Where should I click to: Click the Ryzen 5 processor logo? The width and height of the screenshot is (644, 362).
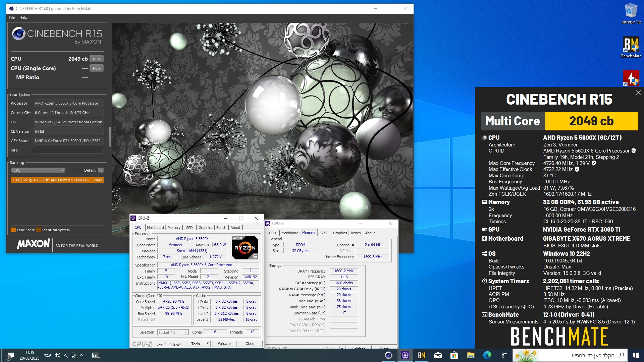(x=245, y=248)
